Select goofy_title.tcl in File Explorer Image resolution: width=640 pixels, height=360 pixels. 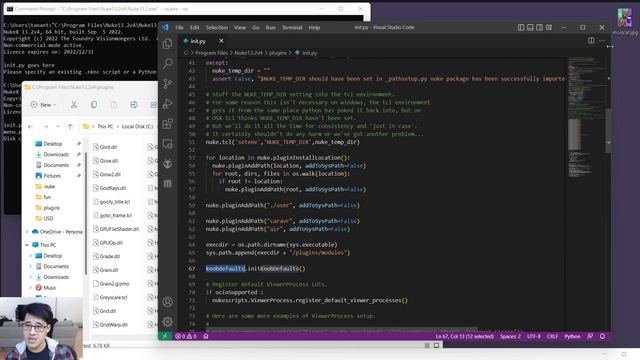pyautogui.click(x=111, y=202)
